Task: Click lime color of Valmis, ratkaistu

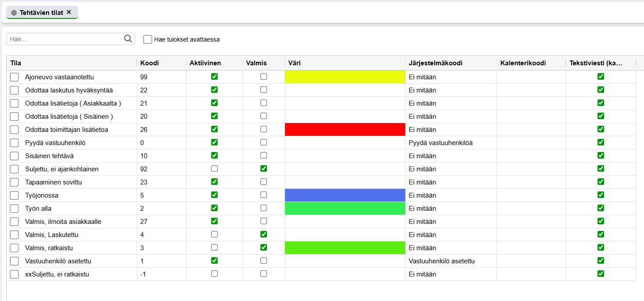Action: [345, 248]
